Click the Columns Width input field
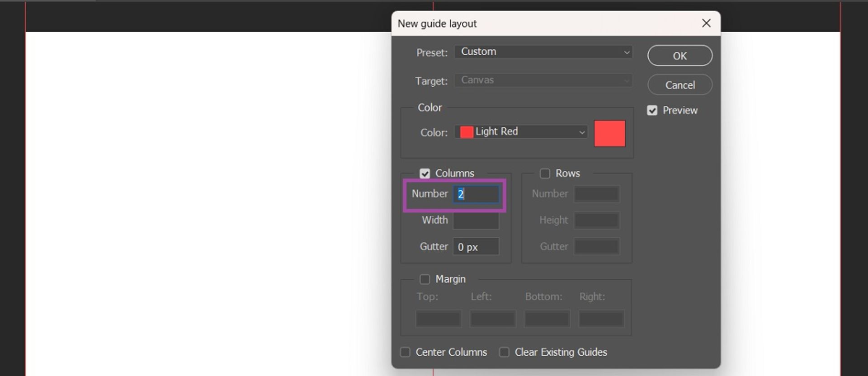Image resolution: width=868 pixels, height=376 pixels. point(476,221)
